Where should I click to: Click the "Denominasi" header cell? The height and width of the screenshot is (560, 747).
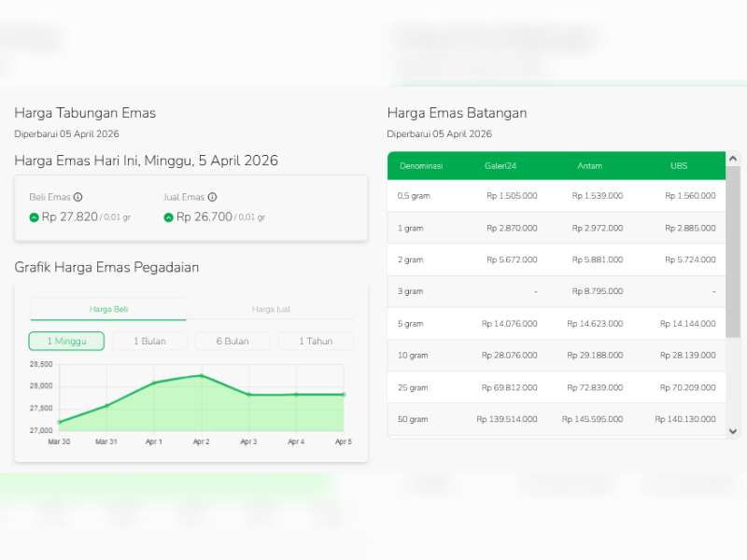(422, 165)
